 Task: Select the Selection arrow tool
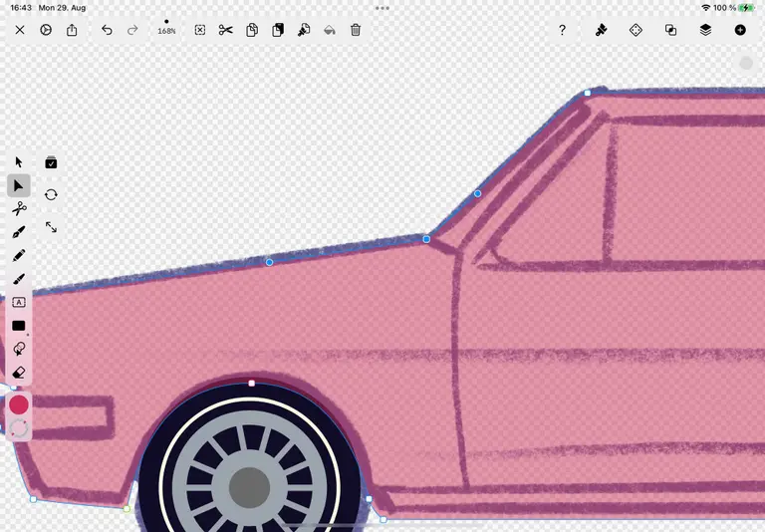[19, 162]
